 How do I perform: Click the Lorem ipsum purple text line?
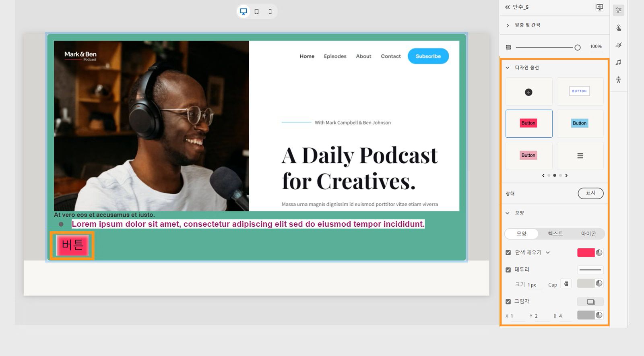coord(248,224)
